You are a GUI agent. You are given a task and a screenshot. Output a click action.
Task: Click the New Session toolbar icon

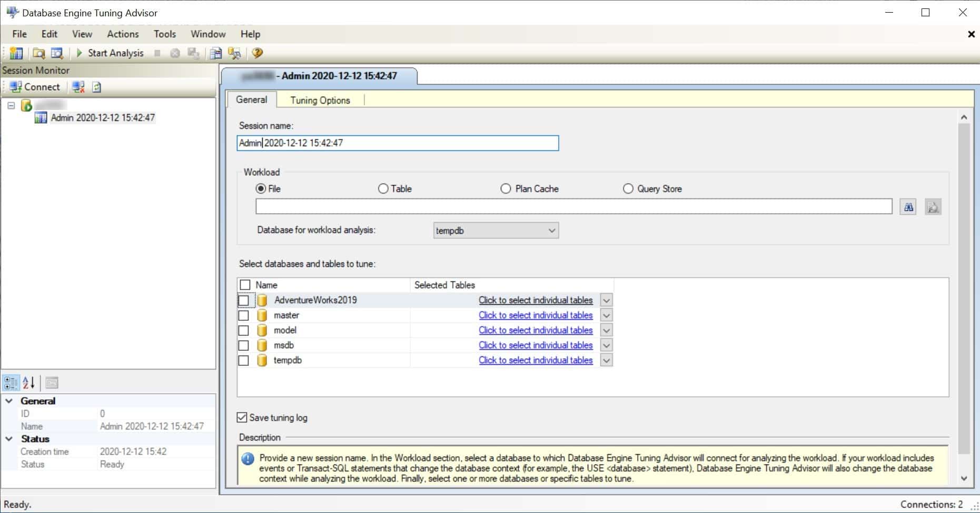pyautogui.click(x=16, y=53)
